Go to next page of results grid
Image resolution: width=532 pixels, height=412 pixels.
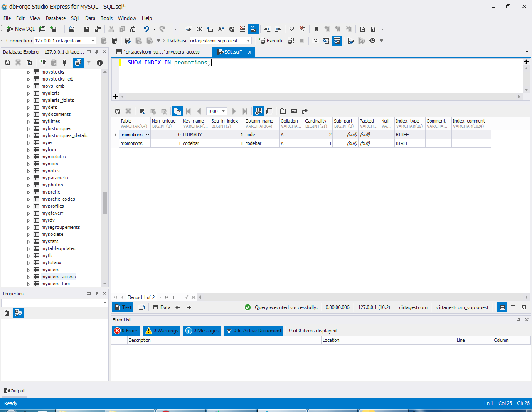click(x=234, y=111)
